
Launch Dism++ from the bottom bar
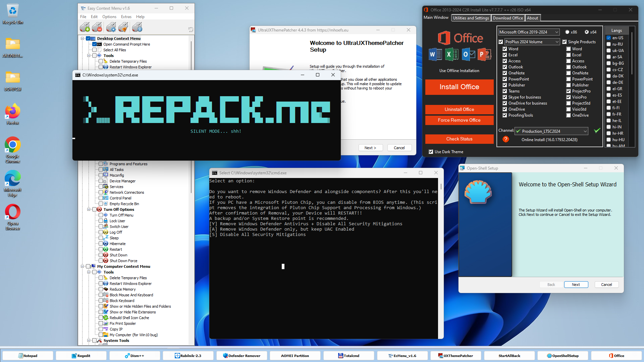coord(135,356)
